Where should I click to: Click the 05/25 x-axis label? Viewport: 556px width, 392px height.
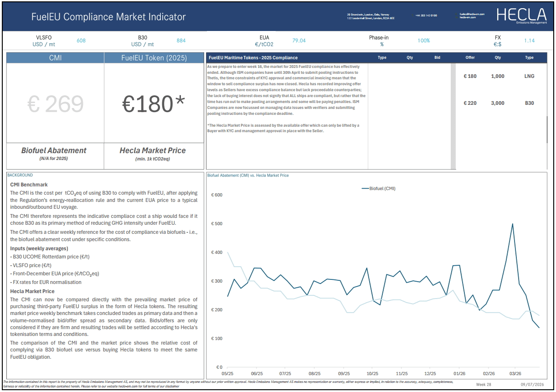pos(228,372)
